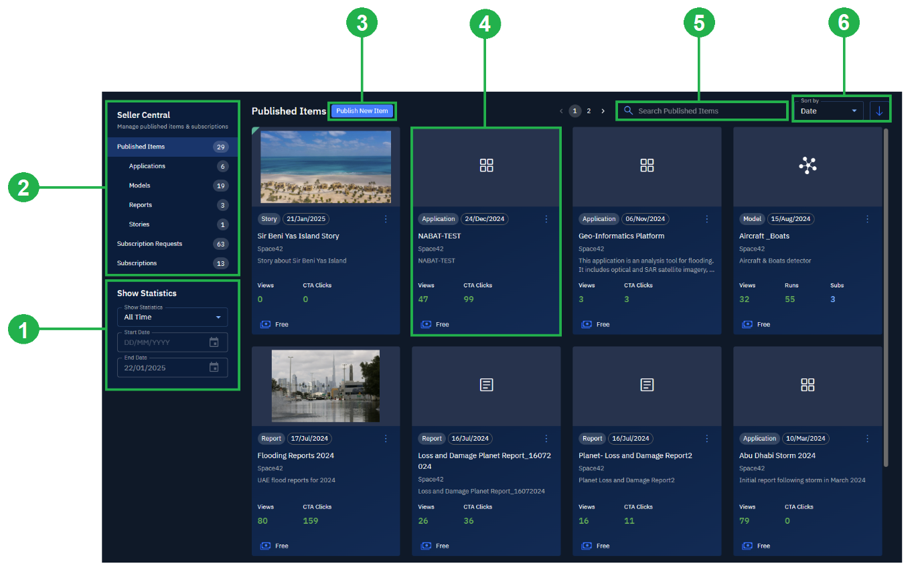924x572 pixels.
Task: Click the document icon on Planet- Loss and Damage Report2
Action: (647, 385)
